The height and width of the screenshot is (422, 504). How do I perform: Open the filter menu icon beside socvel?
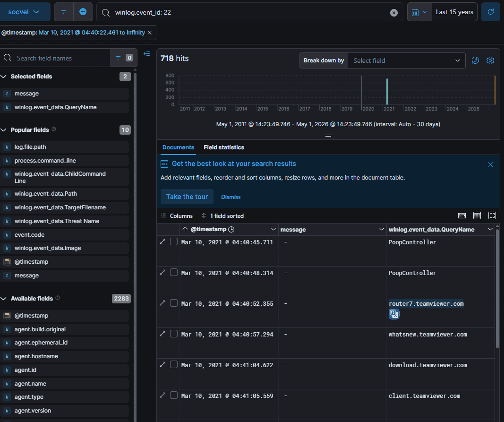click(x=64, y=12)
